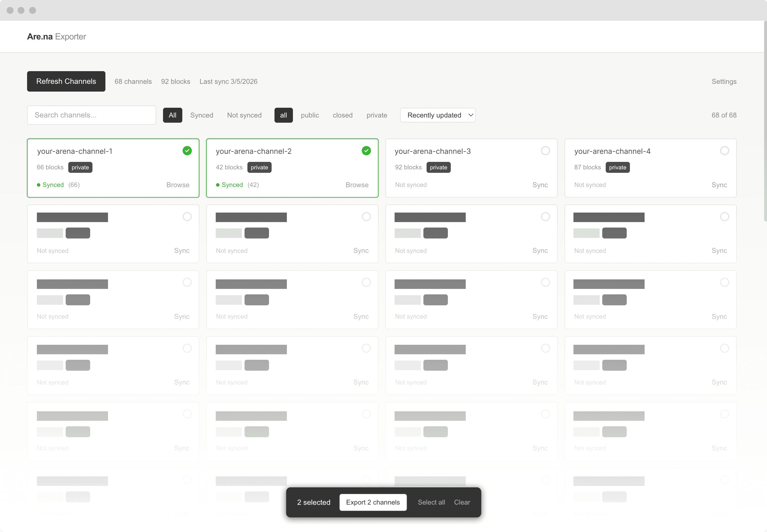The image size is (767, 532).
Task: Click the search channels input field
Action: (91, 115)
